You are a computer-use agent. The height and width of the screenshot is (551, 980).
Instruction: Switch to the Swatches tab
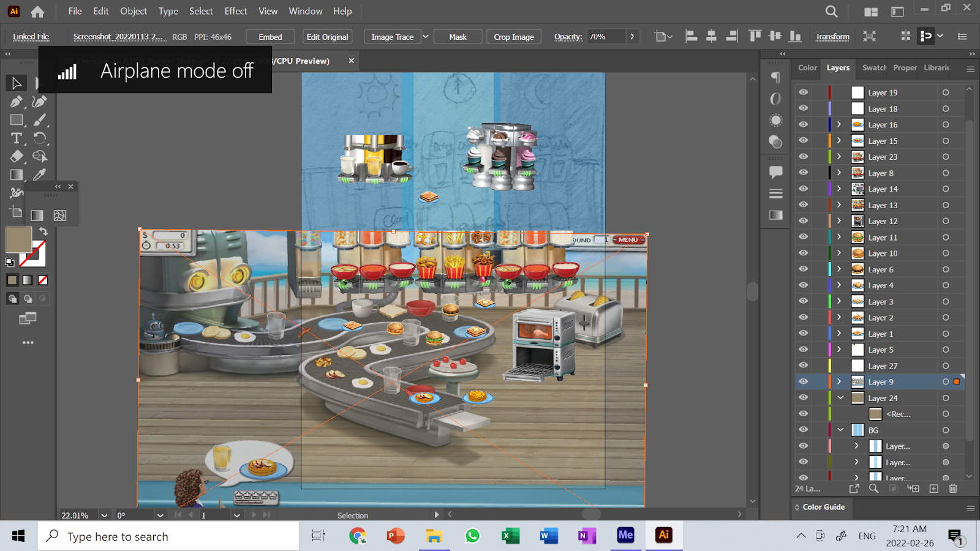pos(874,68)
